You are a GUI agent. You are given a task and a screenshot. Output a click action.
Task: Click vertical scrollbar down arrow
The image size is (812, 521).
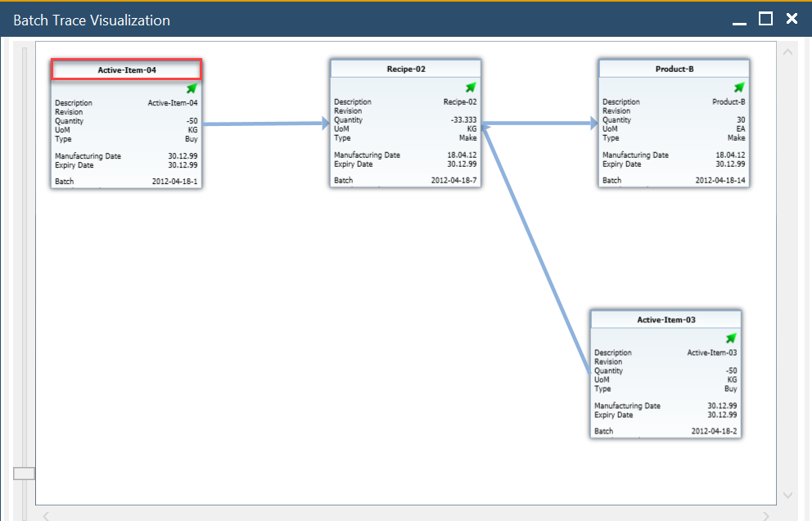tap(788, 496)
